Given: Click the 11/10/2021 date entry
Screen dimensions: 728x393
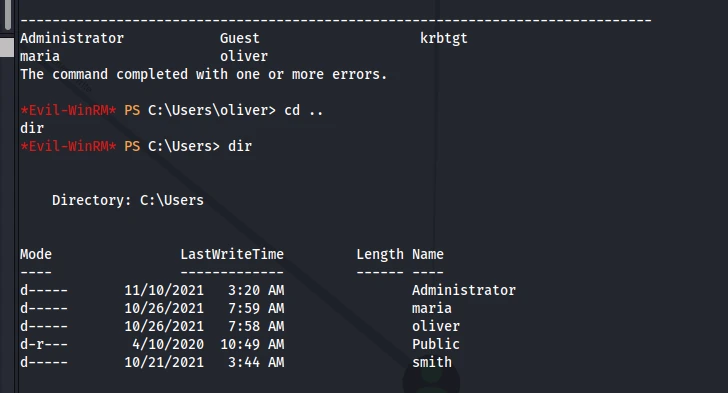Looking at the screenshot, I should point(164,290).
